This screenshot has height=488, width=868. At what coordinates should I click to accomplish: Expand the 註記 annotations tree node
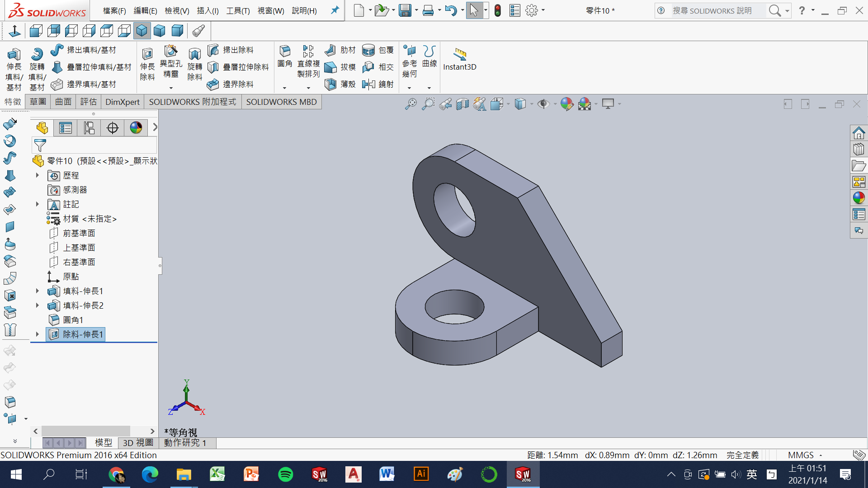38,204
